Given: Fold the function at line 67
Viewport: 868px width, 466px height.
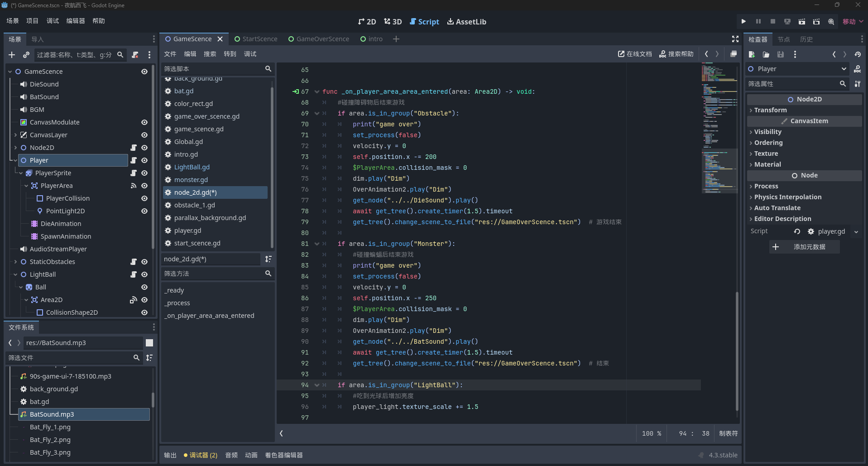Looking at the screenshot, I should tap(317, 91).
